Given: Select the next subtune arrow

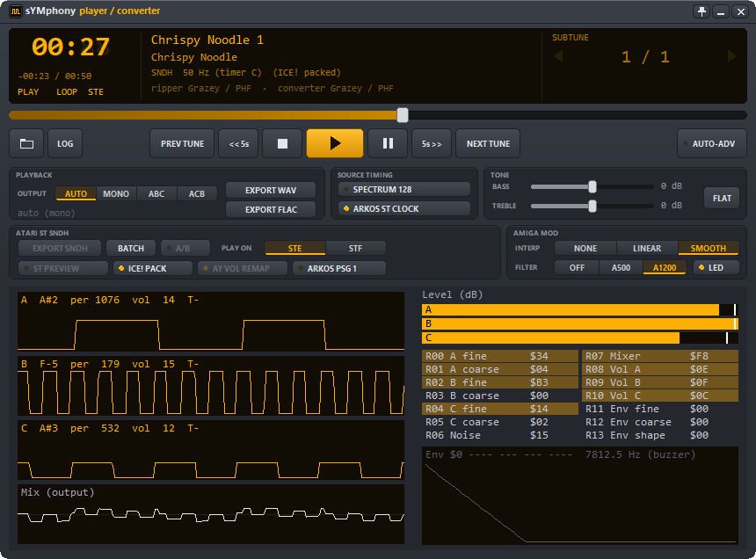Looking at the screenshot, I should tap(731, 56).
